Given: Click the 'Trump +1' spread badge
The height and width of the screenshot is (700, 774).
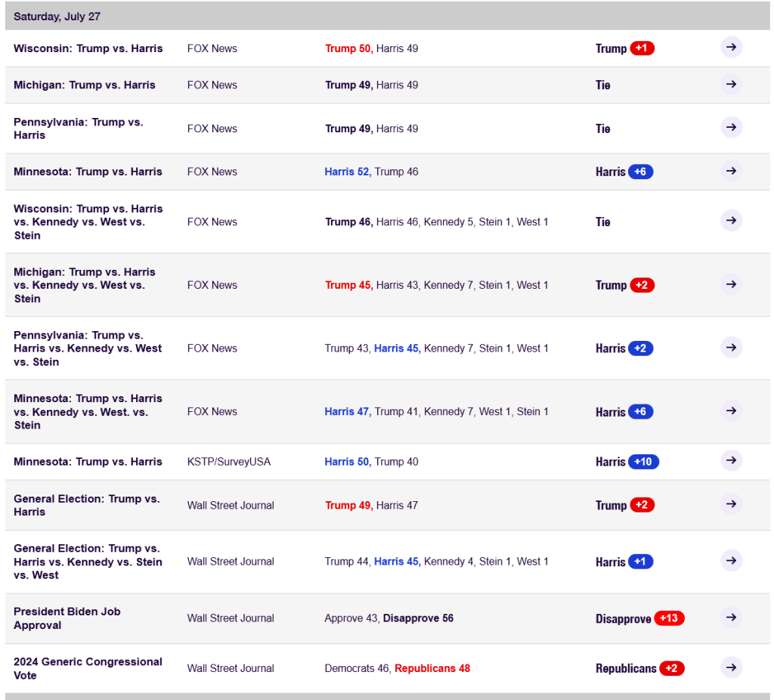Looking at the screenshot, I should (x=625, y=48).
